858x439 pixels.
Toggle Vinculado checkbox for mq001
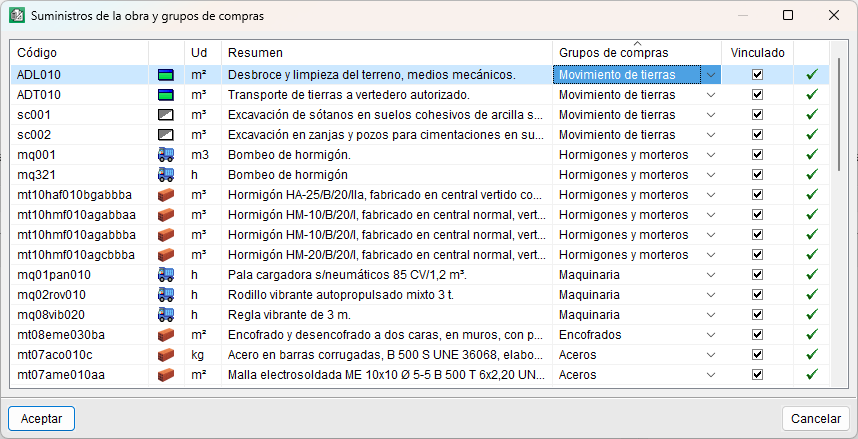[757, 155]
